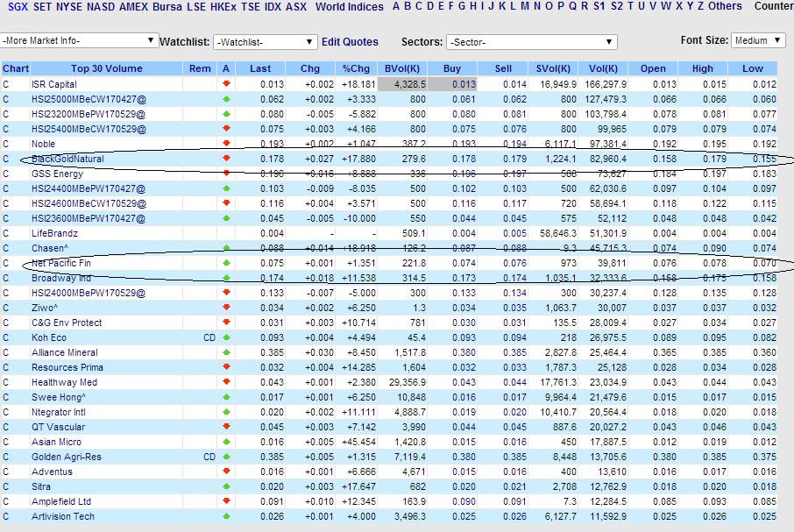Open chart link for LifeBrandz row

(5, 234)
